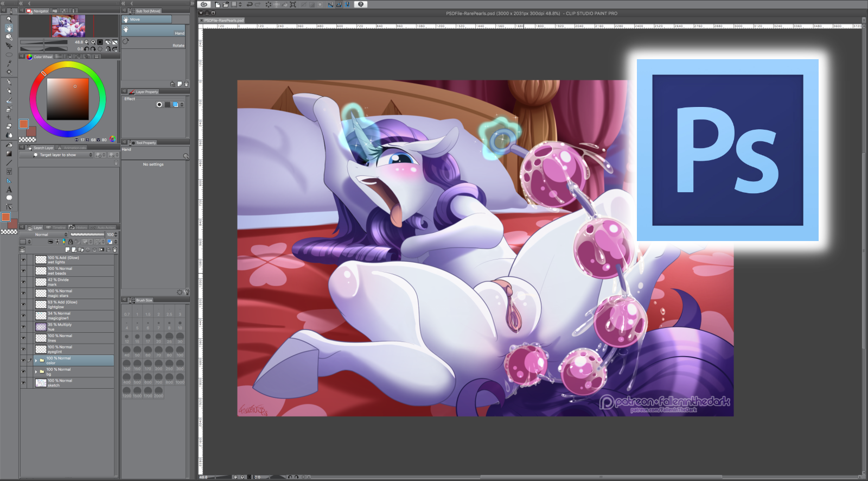Select the orange main color swatch in Color Wheel
The width and height of the screenshot is (868, 481).
pyautogui.click(x=24, y=124)
